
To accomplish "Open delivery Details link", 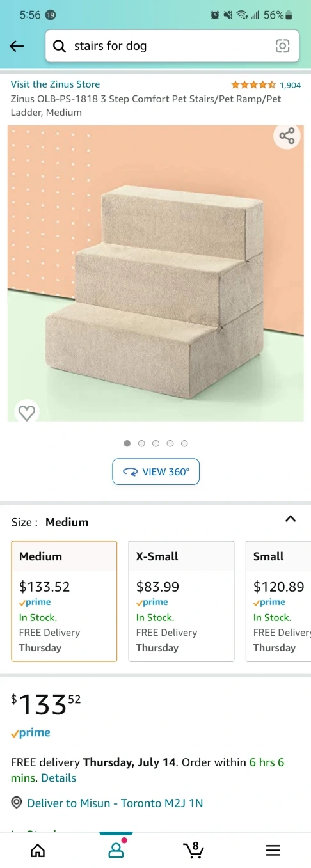I will coord(59,778).
